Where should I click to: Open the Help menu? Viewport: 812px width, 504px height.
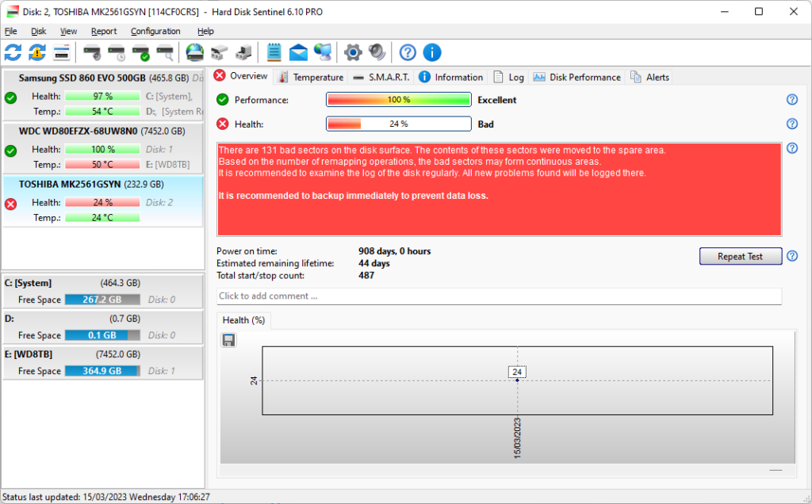pyautogui.click(x=205, y=31)
